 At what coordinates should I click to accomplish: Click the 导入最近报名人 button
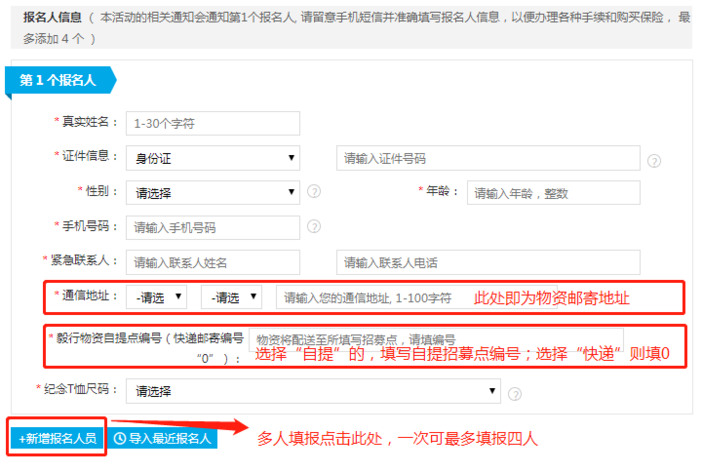tap(162, 438)
